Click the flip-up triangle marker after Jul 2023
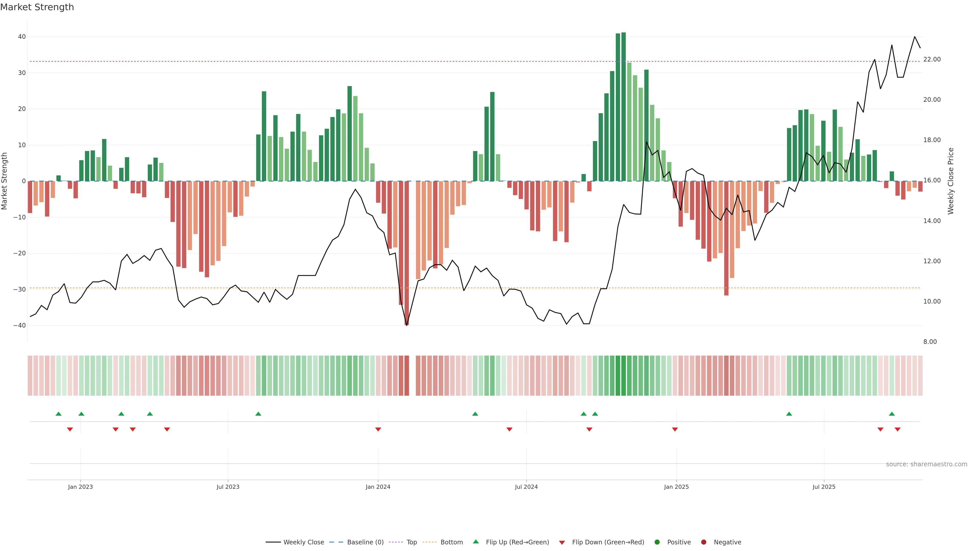This screenshot has height=551, width=980. pyautogui.click(x=258, y=414)
